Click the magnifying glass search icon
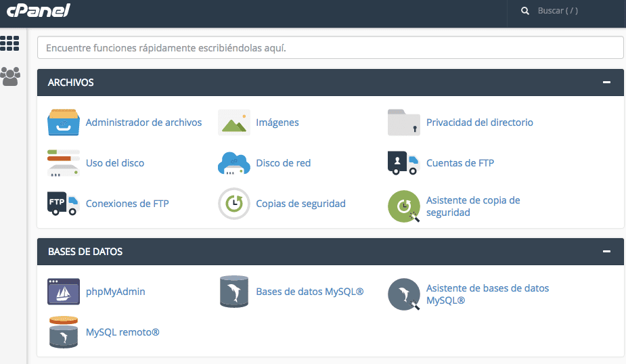This screenshot has width=626, height=364. pos(525,11)
